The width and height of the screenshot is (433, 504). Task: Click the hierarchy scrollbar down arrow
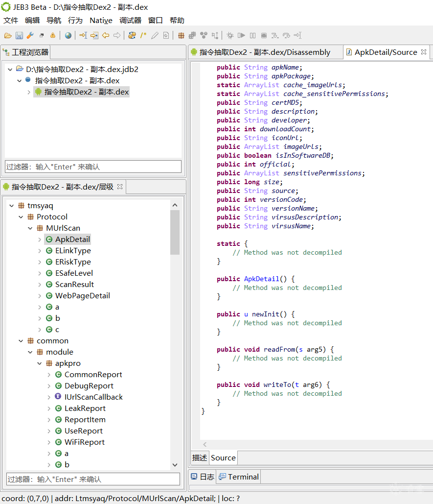[x=175, y=465]
